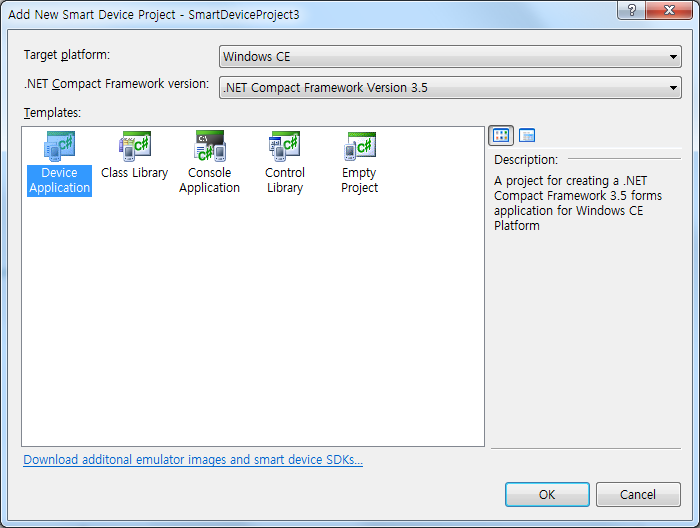Open the download additional emulator images link
This screenshot has width=700, height=528.
point(192,460)
